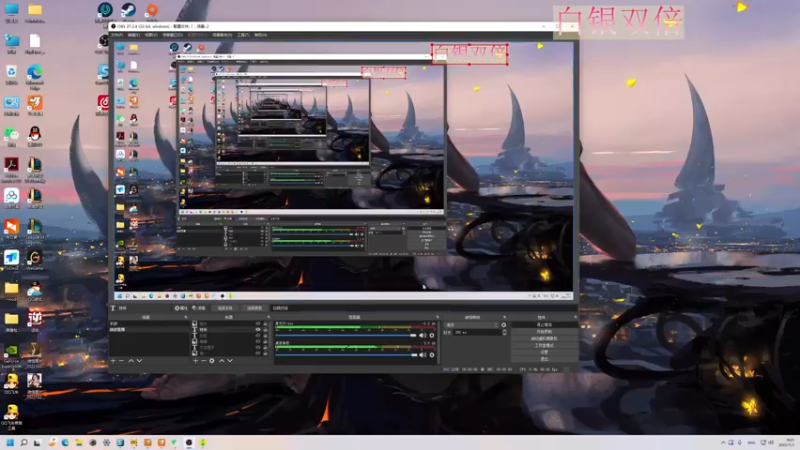Click the Properties button in source toolbar
Viewport: 800px width, 450px height.
pos(181,308)
